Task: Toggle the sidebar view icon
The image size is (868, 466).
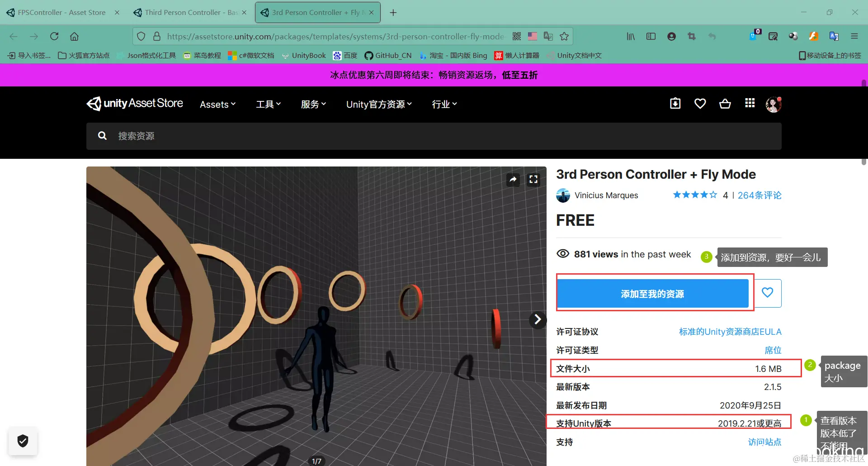Action: (x=651, y=36)
